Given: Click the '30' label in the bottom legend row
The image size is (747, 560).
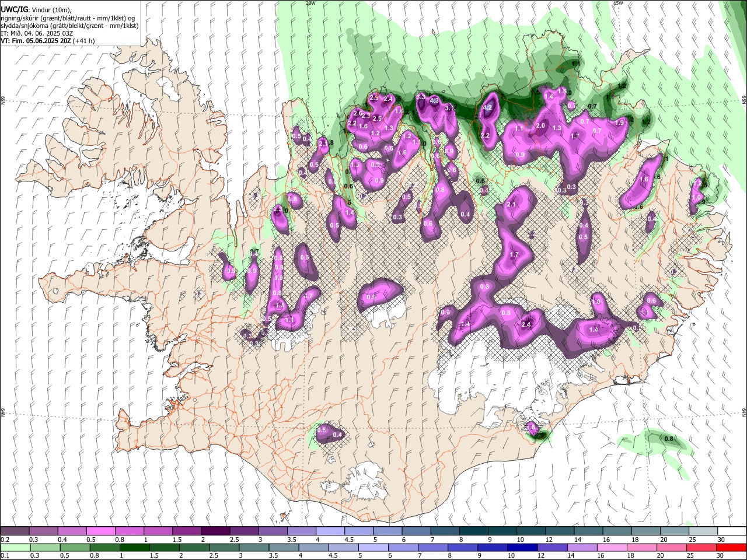Looking at the screenshot, I should click(721, 555).
